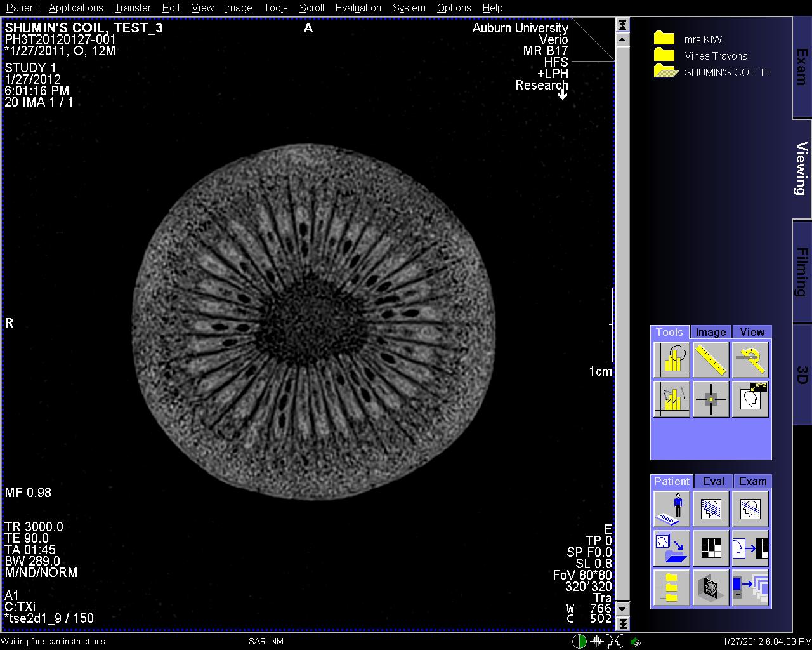The image size is (812, 650).
Task: Click the Auburn University institution text
Action: point(520,28)
